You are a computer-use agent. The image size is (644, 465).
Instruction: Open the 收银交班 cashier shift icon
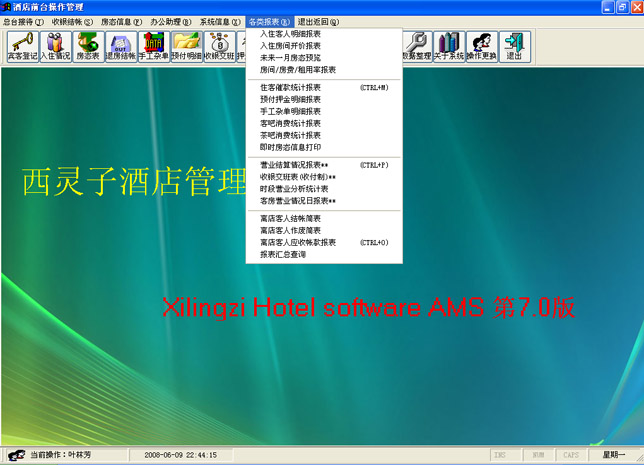point(219,47)
